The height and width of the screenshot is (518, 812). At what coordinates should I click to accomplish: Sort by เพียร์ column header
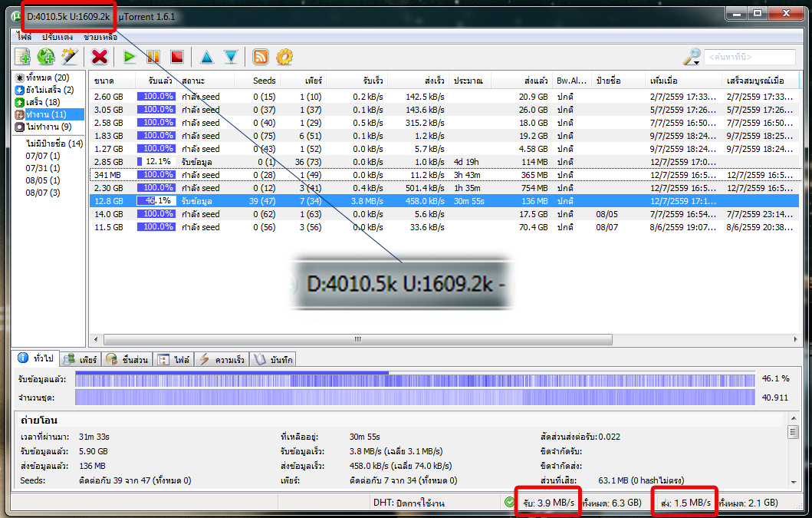pyautogui.click(x=304, y=81)
